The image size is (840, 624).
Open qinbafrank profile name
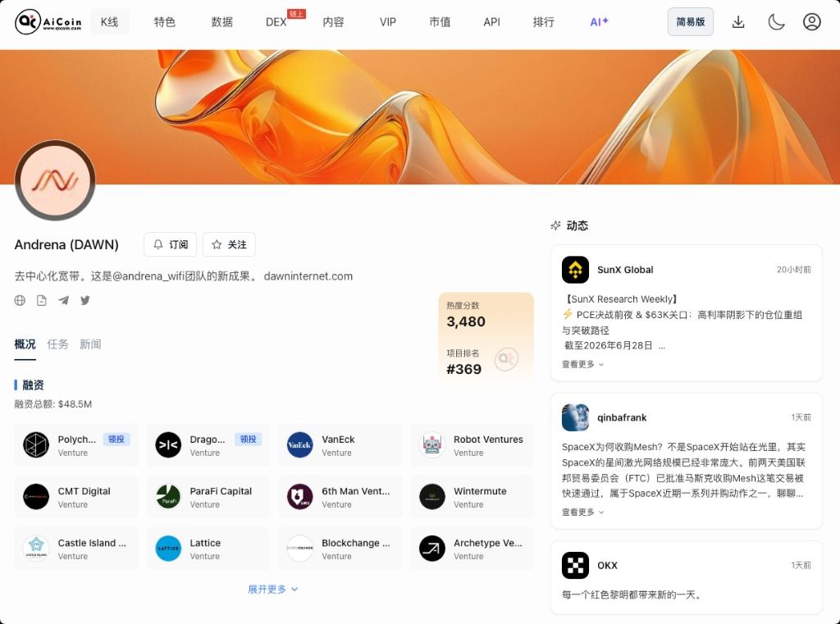click(622, 418)
